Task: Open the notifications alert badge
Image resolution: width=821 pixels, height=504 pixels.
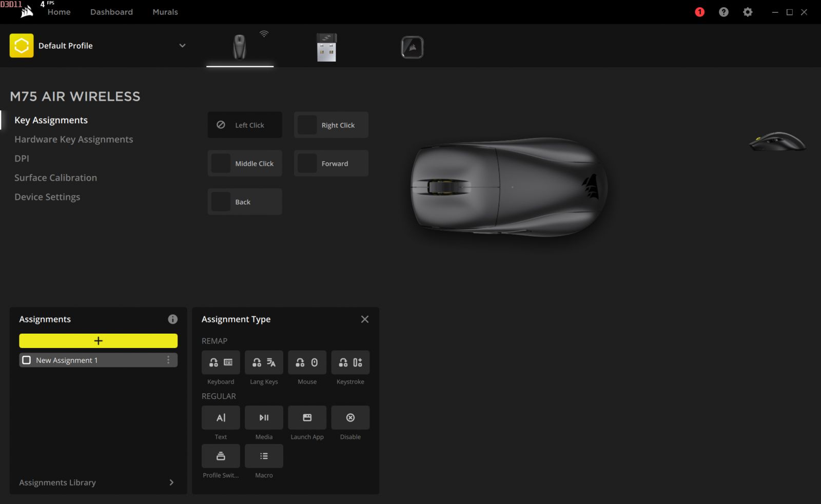Action: click(x=699, y=12)
